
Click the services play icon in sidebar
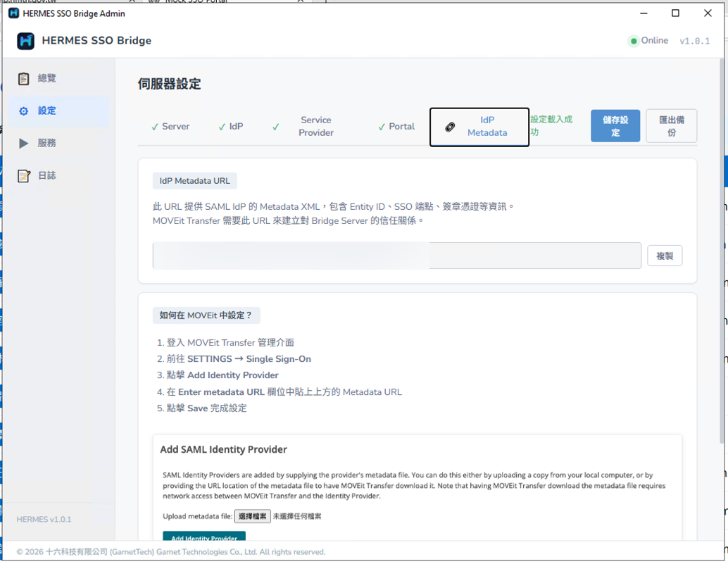[x=24, y=144]
